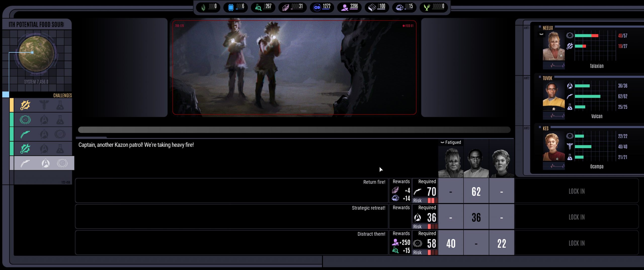The image size is (644, 270).
Task: Click the planet thumbnail above System 7,456.0
Action: click(36, 54)
